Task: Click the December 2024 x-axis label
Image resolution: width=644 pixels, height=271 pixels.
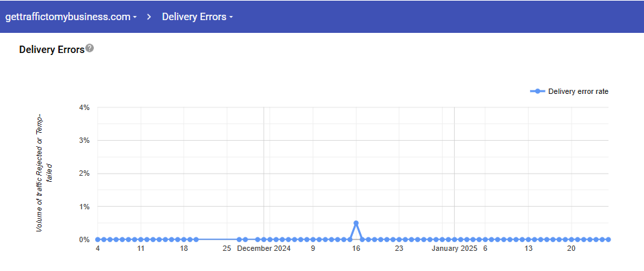Action: (264, 249)
